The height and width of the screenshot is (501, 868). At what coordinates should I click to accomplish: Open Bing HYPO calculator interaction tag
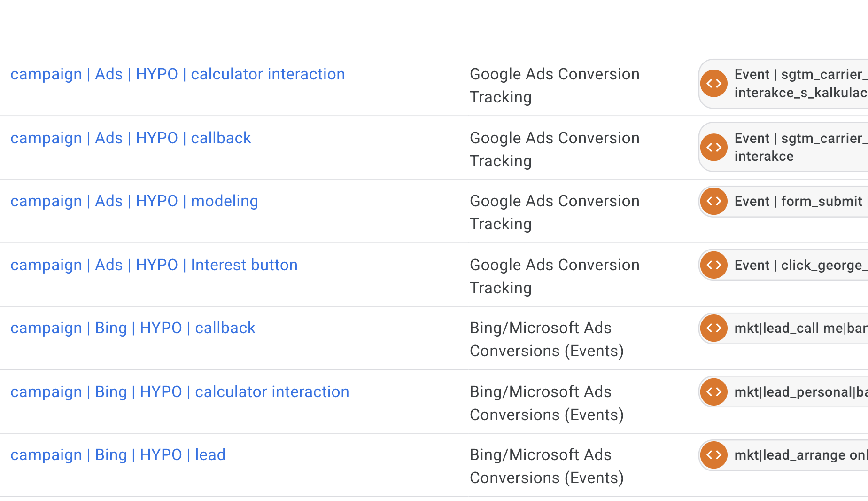[180, 392]
